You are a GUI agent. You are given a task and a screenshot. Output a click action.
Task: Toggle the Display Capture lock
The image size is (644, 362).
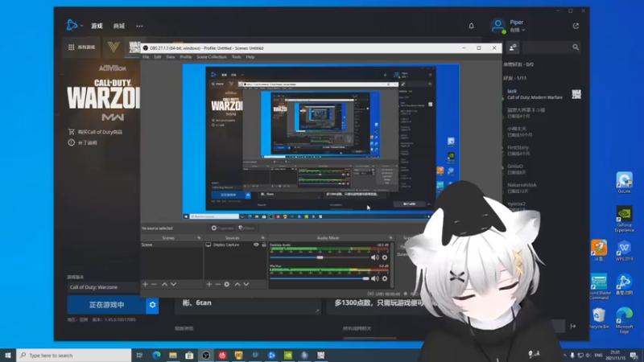point(264,245)
